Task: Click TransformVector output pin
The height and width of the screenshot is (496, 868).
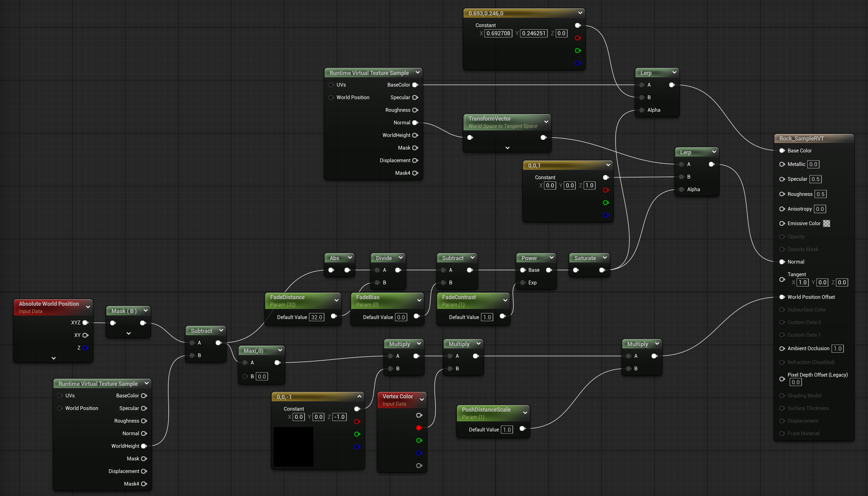Action: point(543,138)
